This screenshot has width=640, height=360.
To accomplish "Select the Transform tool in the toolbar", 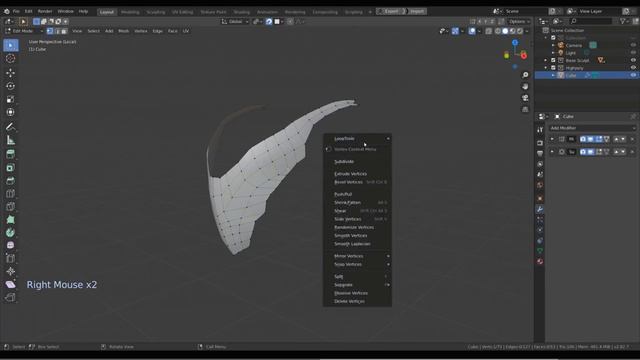I will pos(11,112).
